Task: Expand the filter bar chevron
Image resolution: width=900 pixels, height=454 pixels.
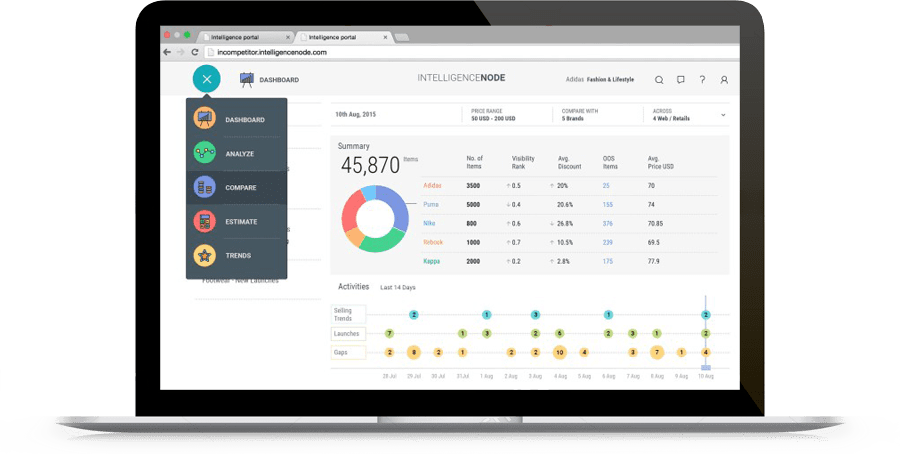Action: [x=722, y=115]
